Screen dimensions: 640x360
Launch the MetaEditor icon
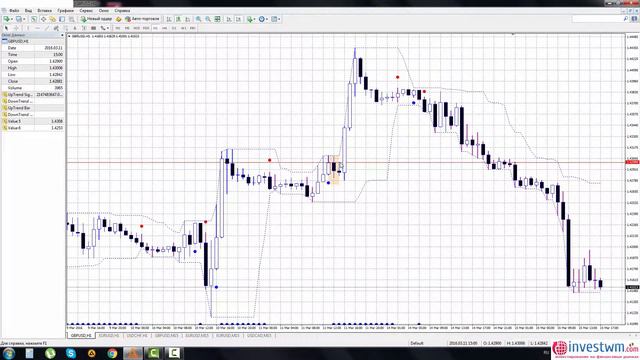(x=118, y=19)
